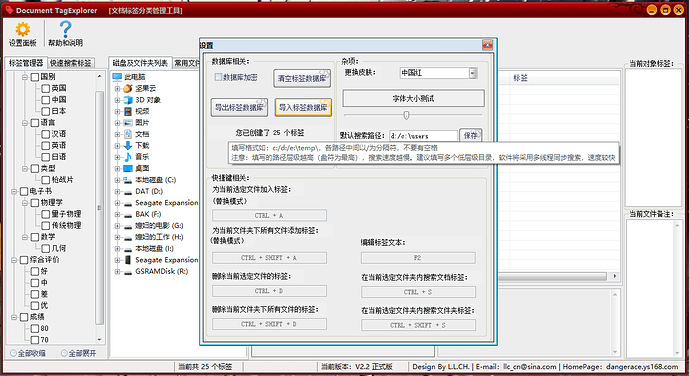
Task: Select the BAK (F:) drive icon
Action: point(127,214)
